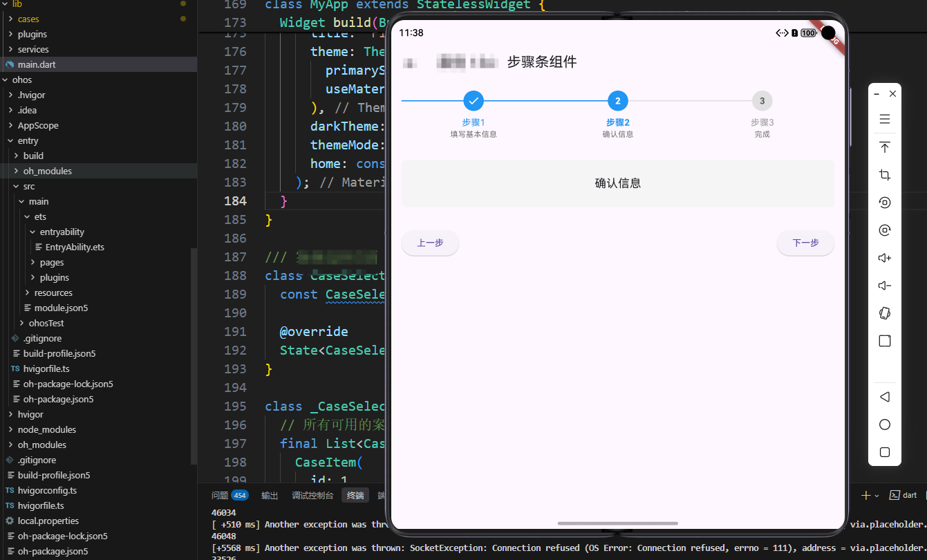
Task: Increase the emulator volume
Action: (x=884, y=257)
